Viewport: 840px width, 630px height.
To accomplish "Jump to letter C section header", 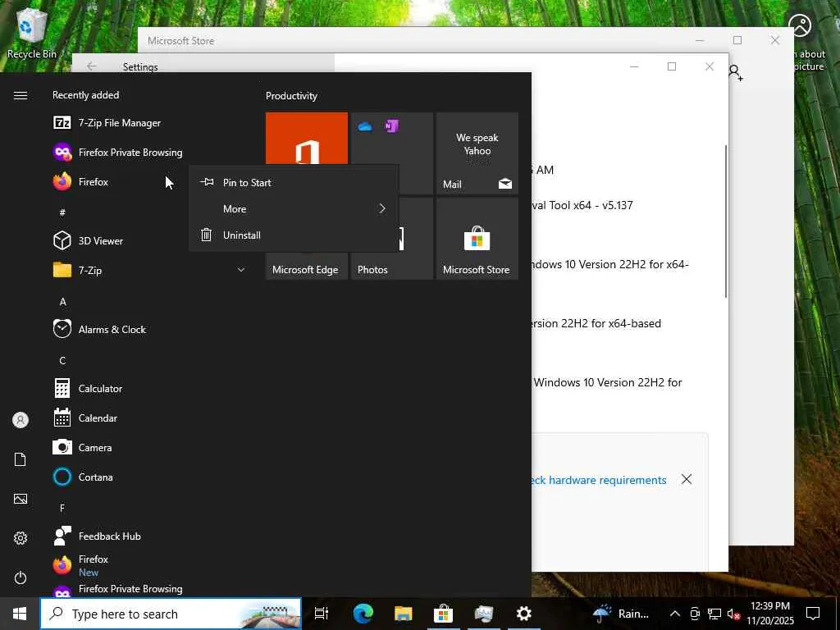I will tap(62, 361).
